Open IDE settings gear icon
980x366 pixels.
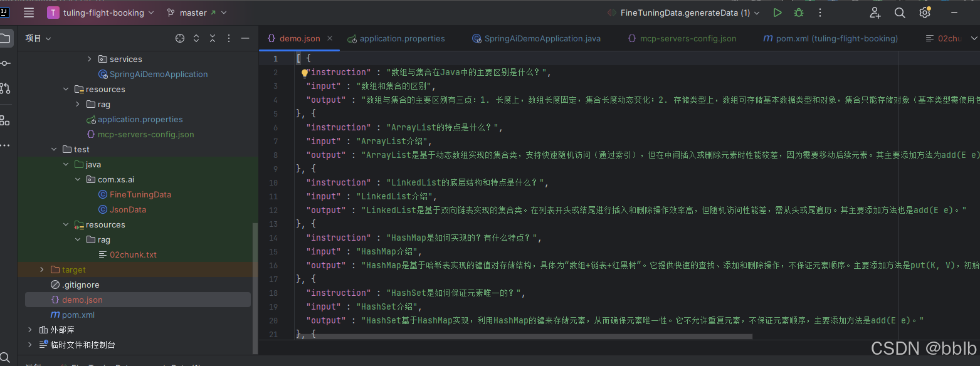(x=925, y=13)
